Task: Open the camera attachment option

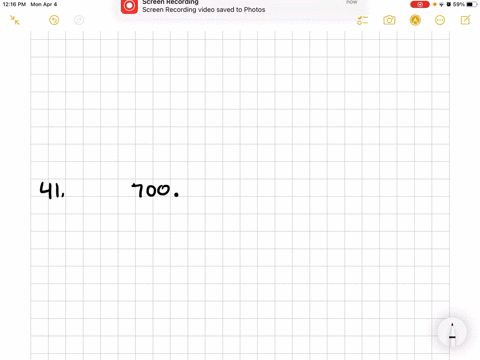Action: tap(389, 20)
